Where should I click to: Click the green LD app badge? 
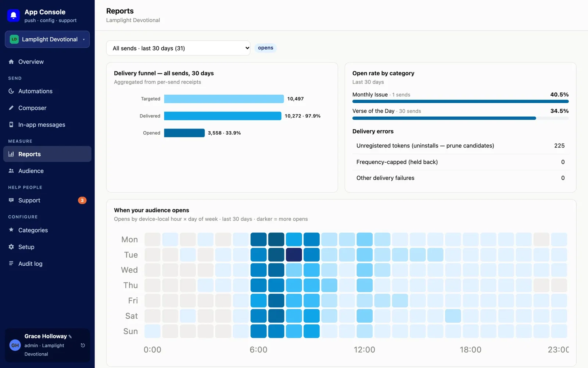[14, 39]
